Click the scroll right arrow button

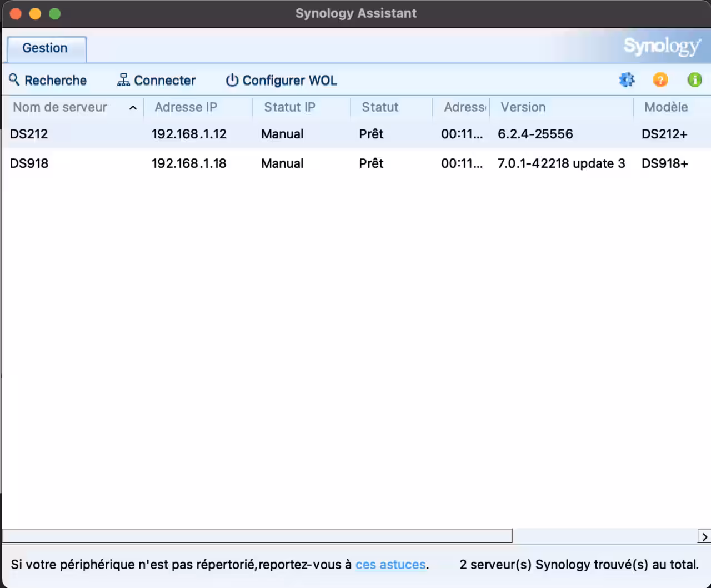click(704, 536)
